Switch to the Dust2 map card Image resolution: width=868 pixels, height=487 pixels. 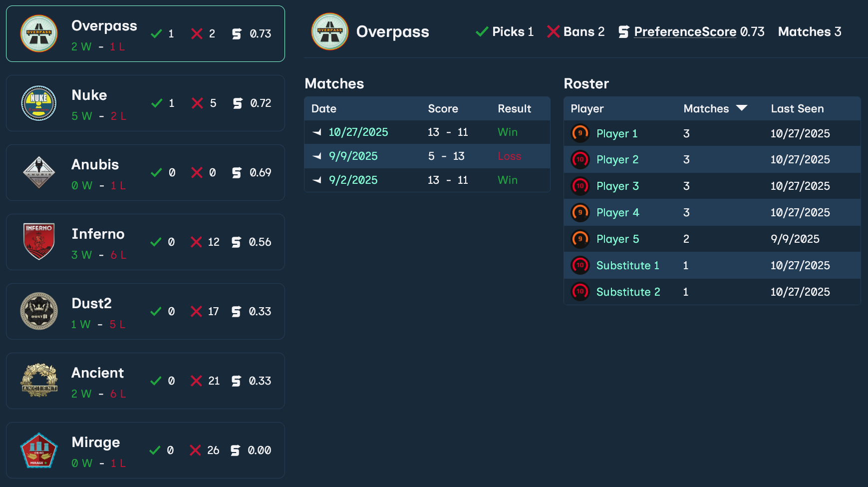(x=145, y=311)
